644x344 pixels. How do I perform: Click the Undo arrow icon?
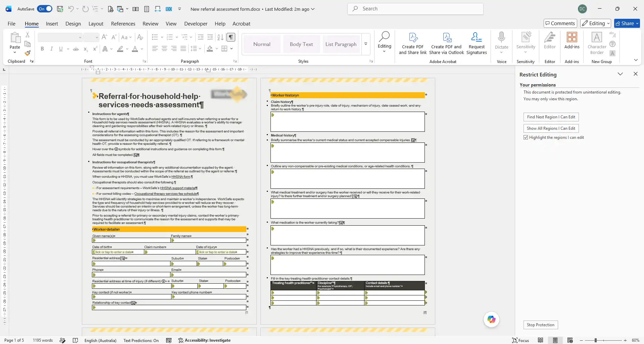[71, 9]
